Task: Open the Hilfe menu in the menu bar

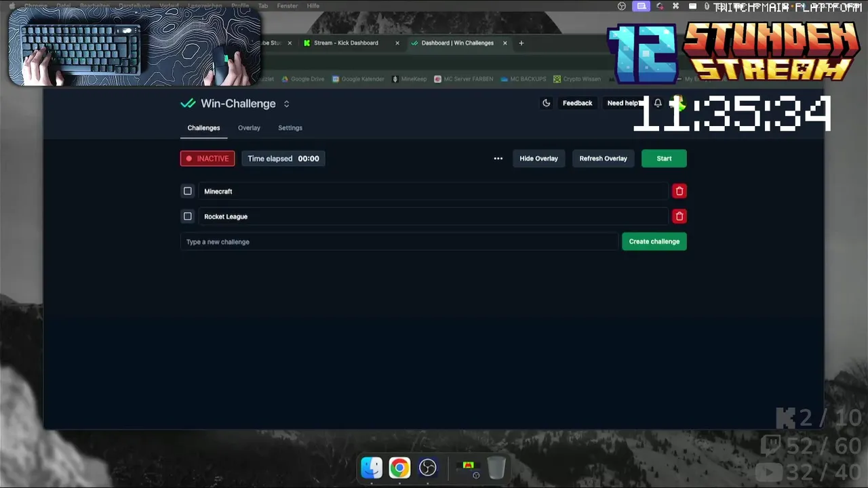Action: click(313, 5)
